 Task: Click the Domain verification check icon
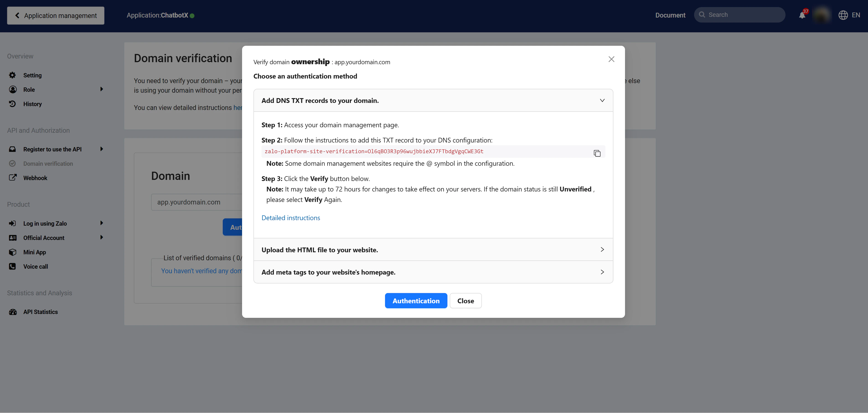point(13,164)
